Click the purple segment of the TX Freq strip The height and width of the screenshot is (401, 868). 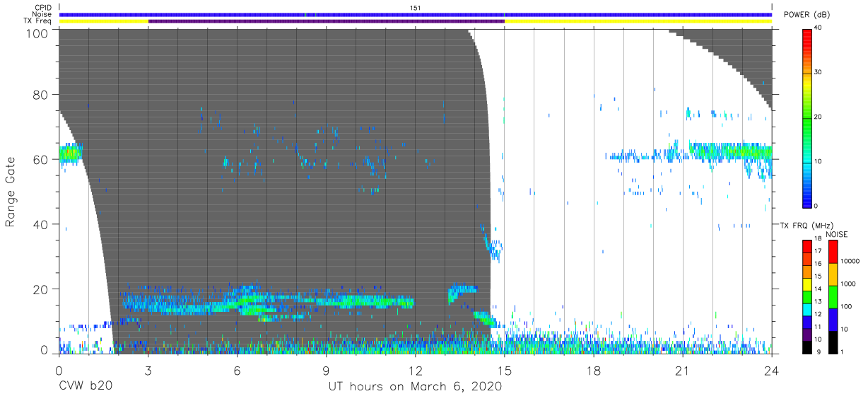326,21
